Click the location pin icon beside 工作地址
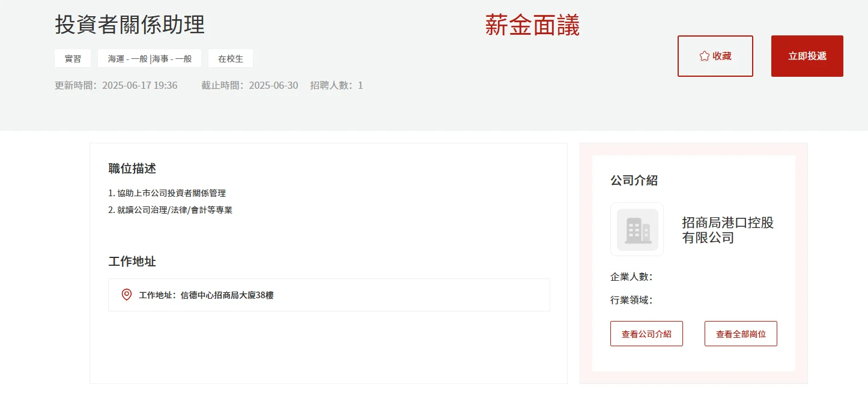Viewport: 868px width, 402px height. coord(127,295)
